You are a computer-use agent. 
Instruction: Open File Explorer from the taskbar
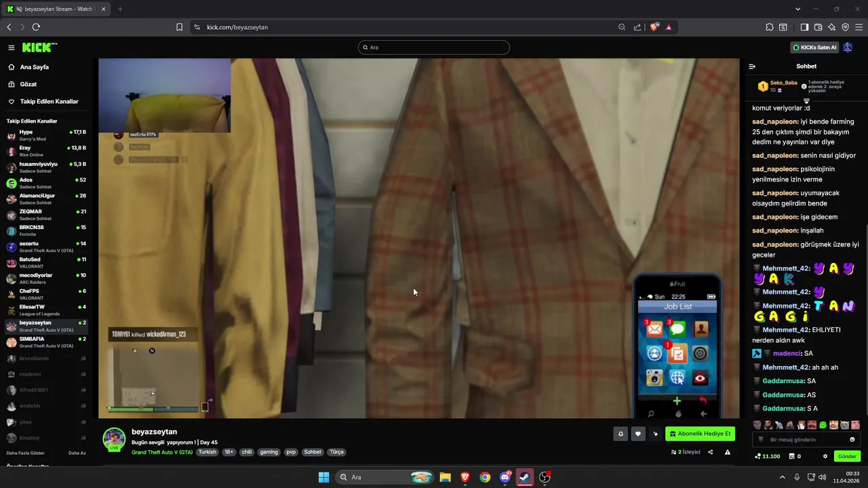445,477
